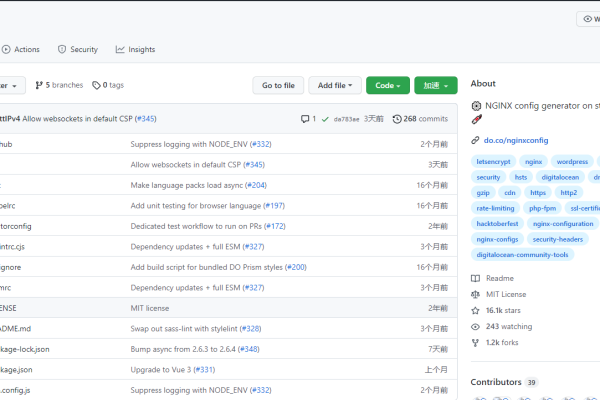This screenshot has height=400, width=600.
Task: Click the history clock icon by 268 commits
Action: pos(397,119)
